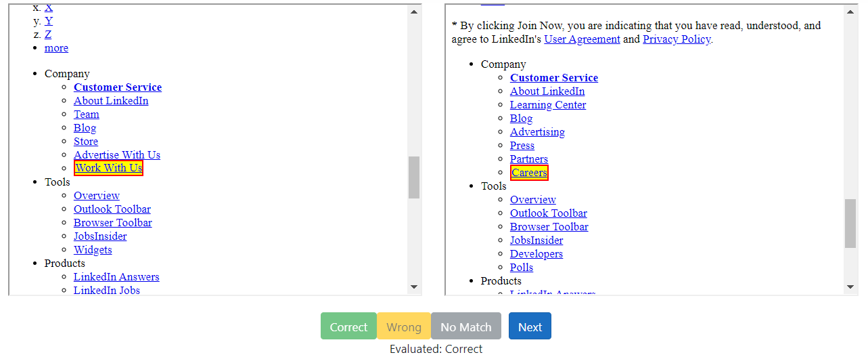Screen dimensions: 868x357
Task: Open Overview in the right panel
Action: tap(533, 200)
